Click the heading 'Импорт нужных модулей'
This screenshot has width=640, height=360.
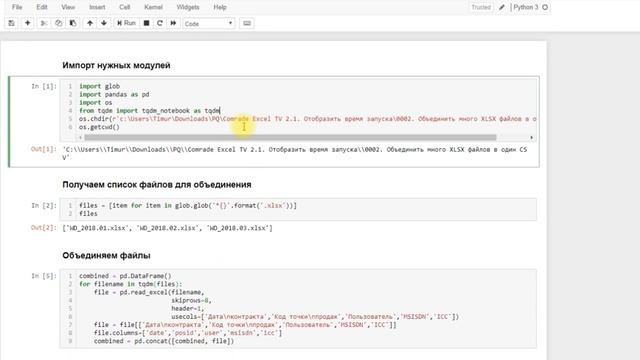(x=116, y=65)
